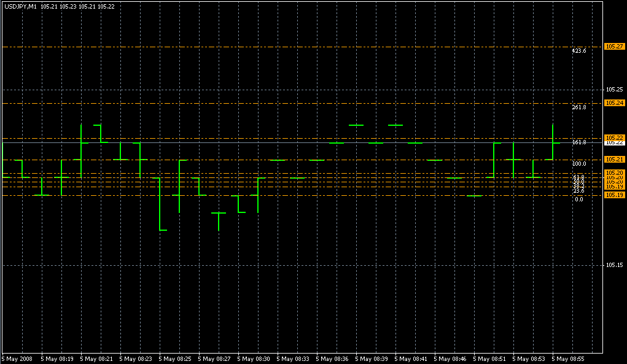The image size is (627, 364).
Task: Click the 100.0 Fibonacci level label
Action: 578,164
